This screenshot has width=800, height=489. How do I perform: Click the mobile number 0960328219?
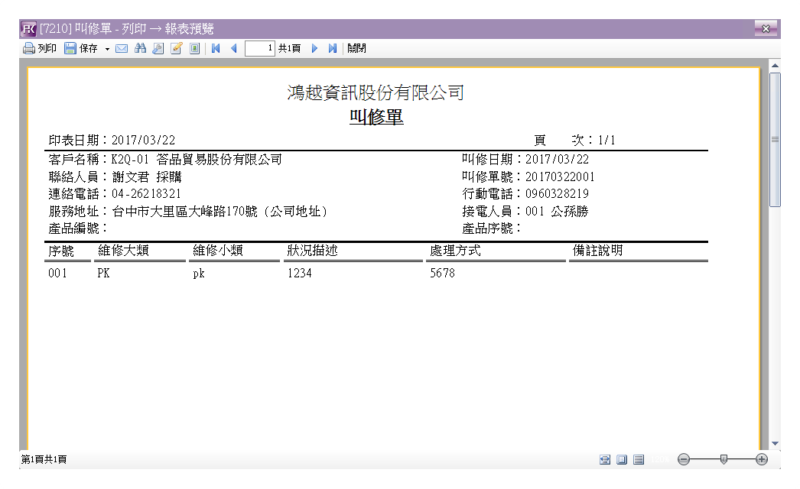pos(557,194)
